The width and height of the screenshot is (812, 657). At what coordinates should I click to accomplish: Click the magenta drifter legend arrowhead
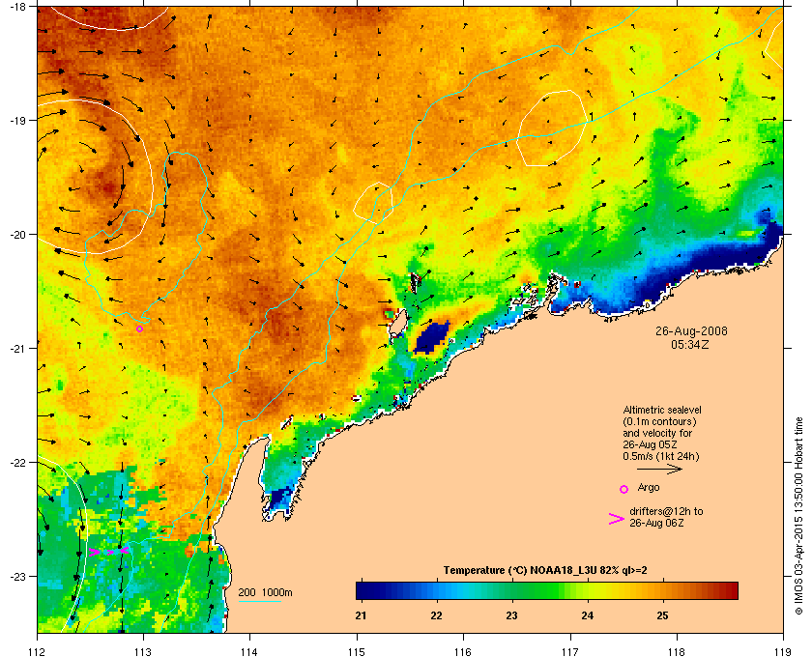(x=617, y=519)
